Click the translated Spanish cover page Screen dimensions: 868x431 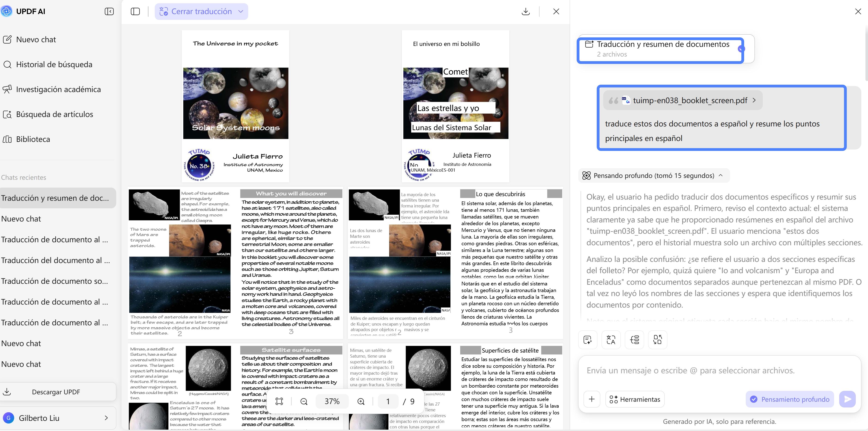455,106
